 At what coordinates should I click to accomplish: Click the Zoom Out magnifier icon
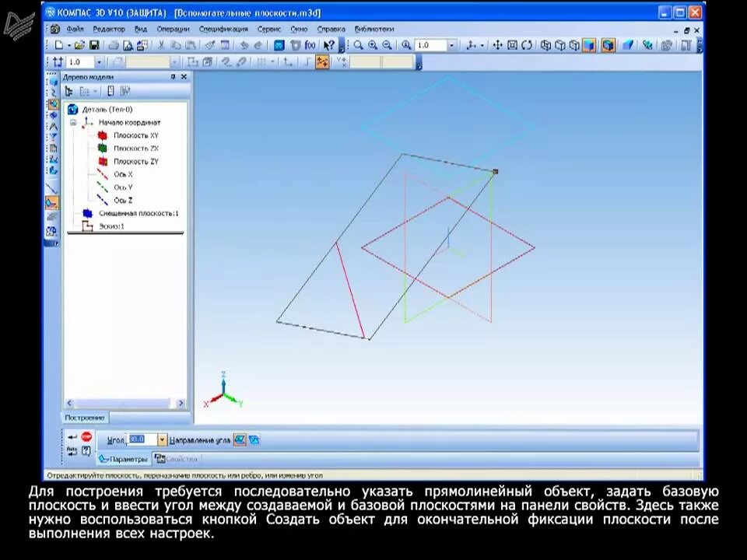tap(388, 45)
